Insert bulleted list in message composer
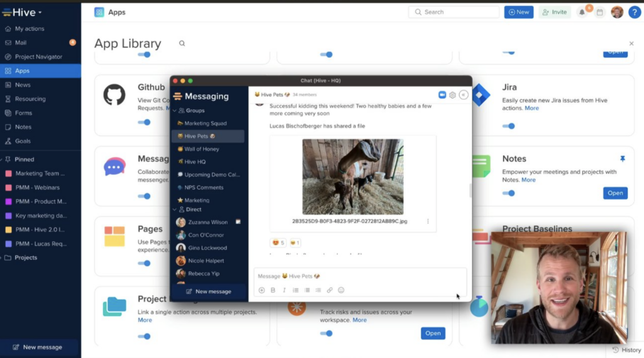Viewport: 644px width, 358px height. pyautogui.click(x=307, y=290)
